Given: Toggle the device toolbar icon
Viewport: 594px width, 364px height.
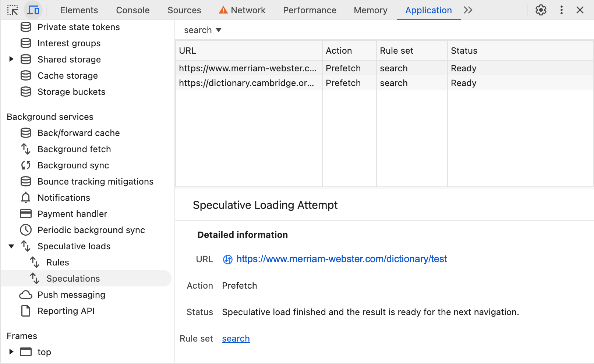Looking at the screenshot, I should pyautogui.click(x=33, y=10).
